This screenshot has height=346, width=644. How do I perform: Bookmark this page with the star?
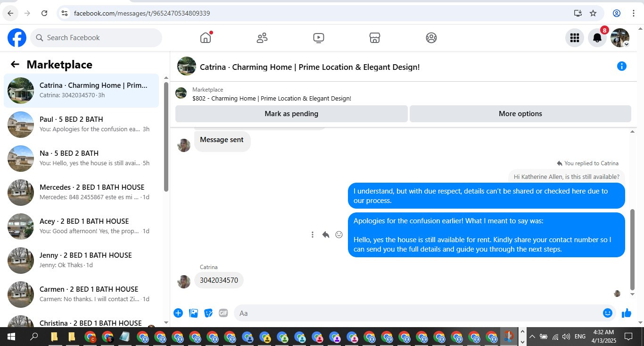593,13
